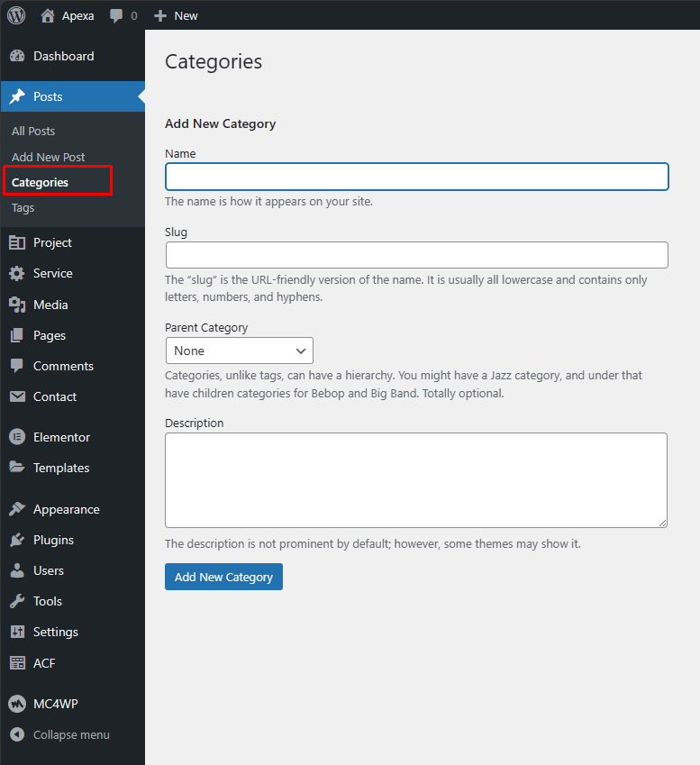Click the Appearance paintbrush icon
700x765 pixels.
[16, 509]
